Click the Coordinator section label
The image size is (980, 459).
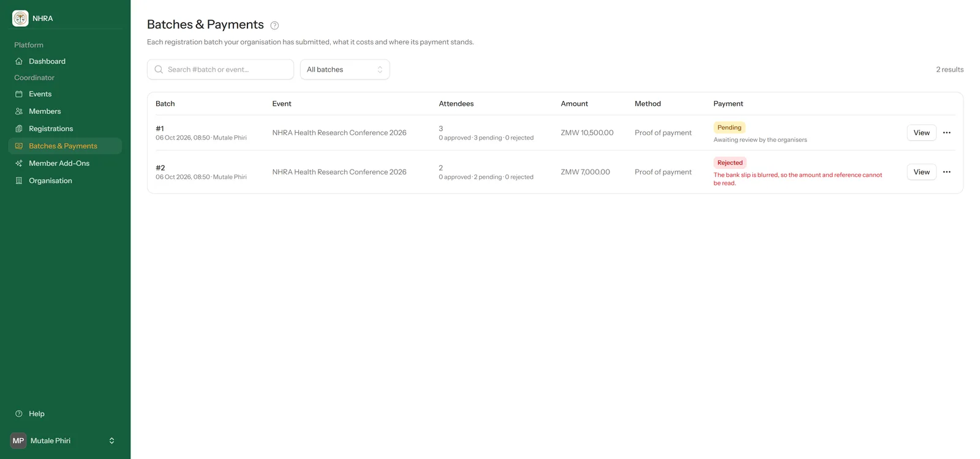pos(34,78)
